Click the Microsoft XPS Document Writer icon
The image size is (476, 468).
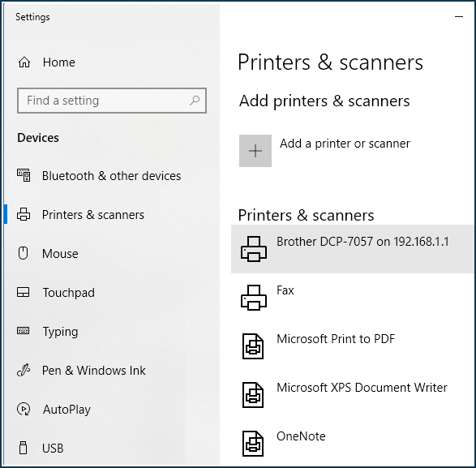click(253, 395)
